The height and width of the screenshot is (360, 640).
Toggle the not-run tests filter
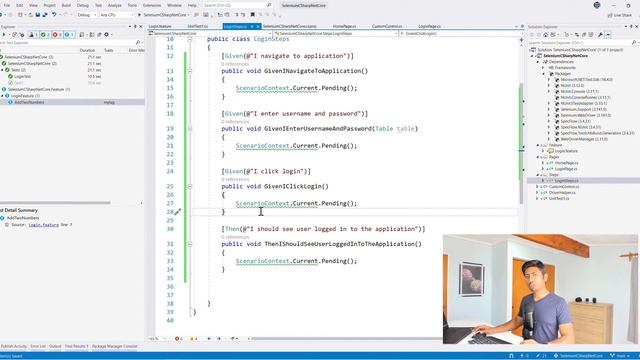[68, 35]
